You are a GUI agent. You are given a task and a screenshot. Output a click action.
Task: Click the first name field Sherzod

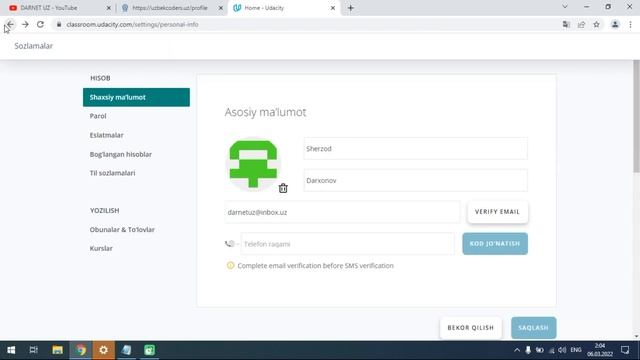point(416,149)
